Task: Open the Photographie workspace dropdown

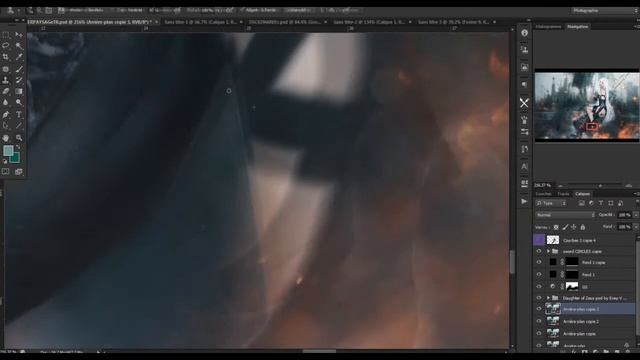Action: pos(604,11)
